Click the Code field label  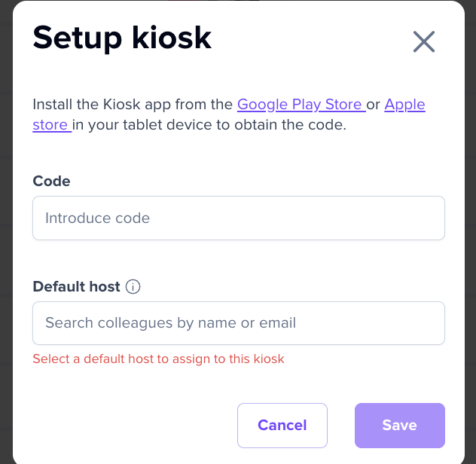click(x=51, y=182)
